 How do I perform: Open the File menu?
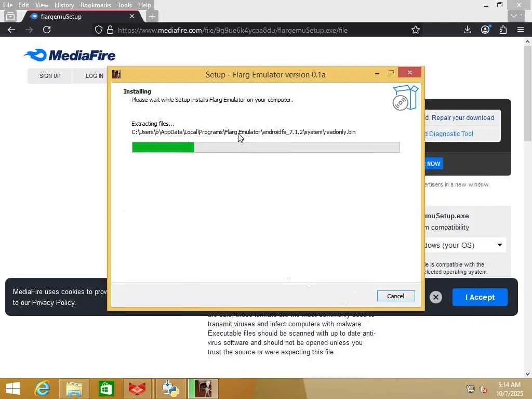pos(7,5)
